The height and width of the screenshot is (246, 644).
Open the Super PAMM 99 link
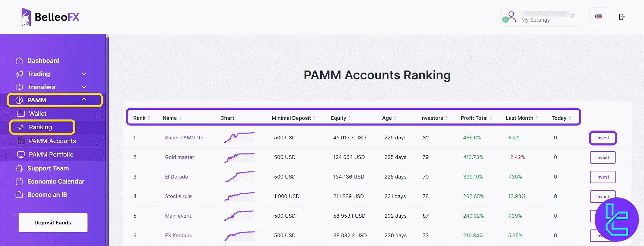click(184, 138)
